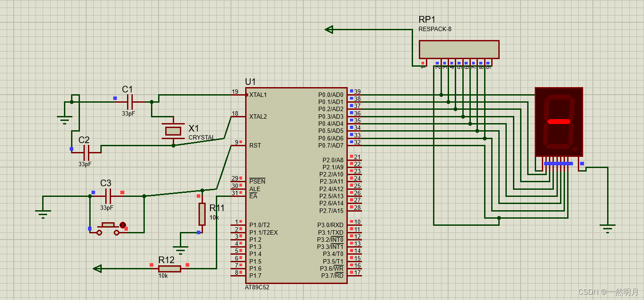
Task: Click the P0.0/AD0 pin label
Action: (x=331, y=95)
